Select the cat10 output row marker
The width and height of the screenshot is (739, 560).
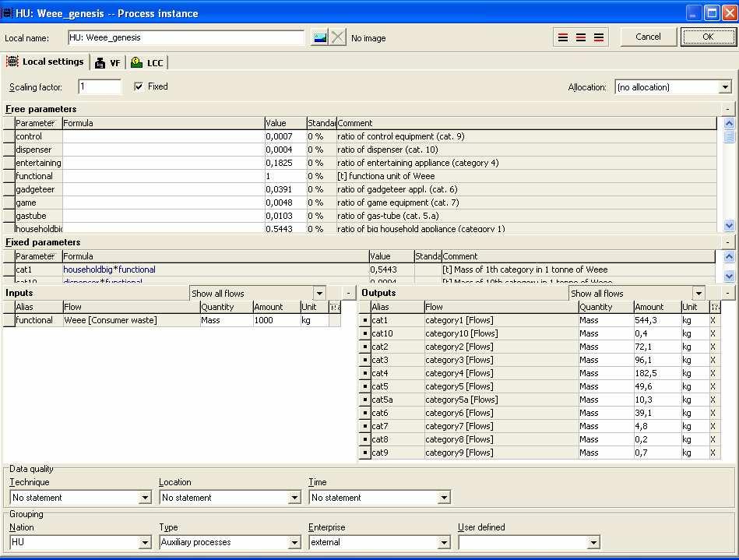click(x=364, y=333)
